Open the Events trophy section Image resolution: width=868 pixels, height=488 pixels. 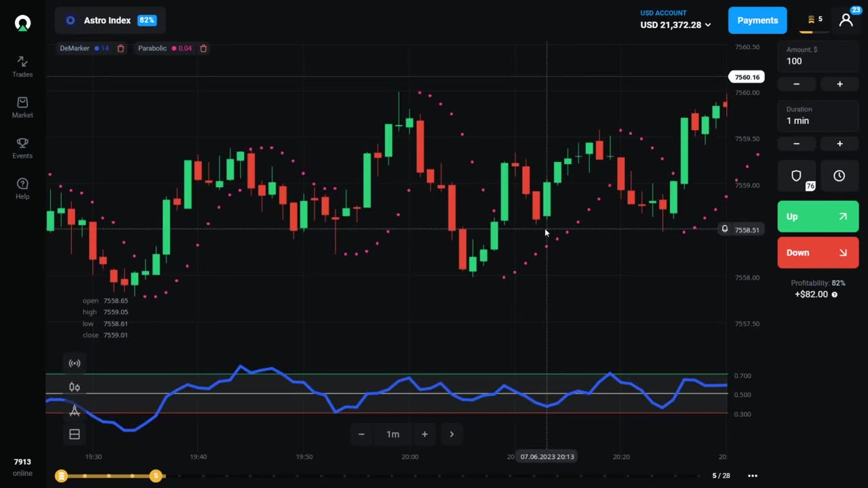coord(22,148)
